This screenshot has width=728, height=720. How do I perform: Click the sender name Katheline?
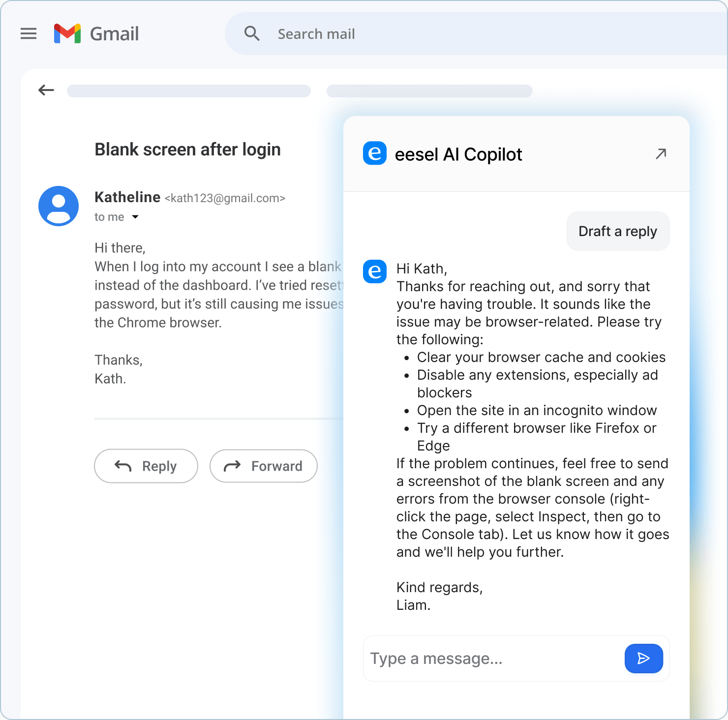coord(127,197)
